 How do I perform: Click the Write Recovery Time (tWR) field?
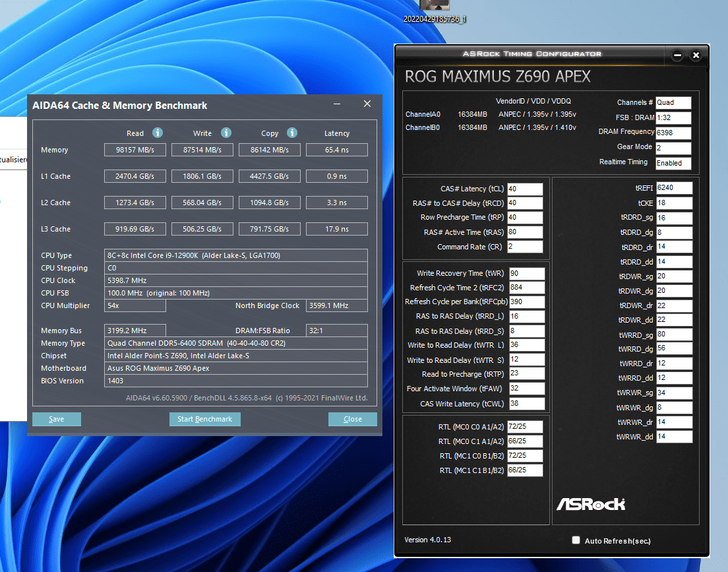[x=526, y=274]
